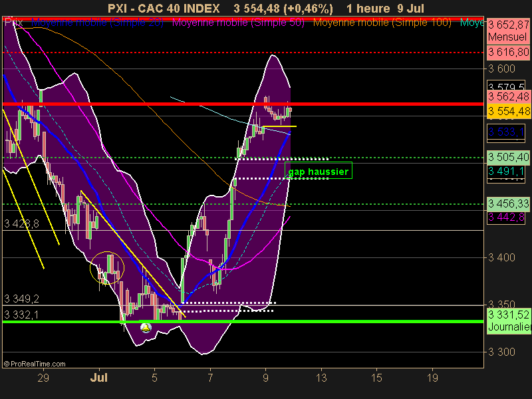The width and height of the screenshot is (532, 399).
Task: Click the 'PXI - CAC 40 INDEX' title
Action: (164, 8)
